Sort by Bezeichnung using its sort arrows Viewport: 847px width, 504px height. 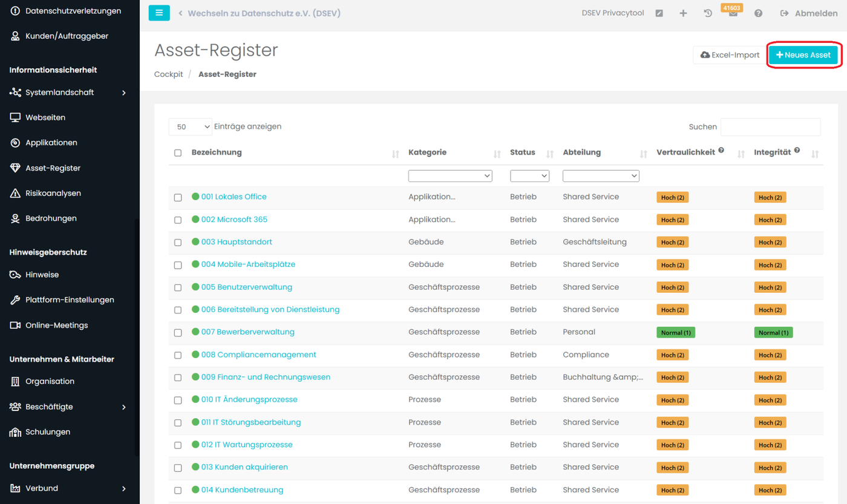point(396,154)
